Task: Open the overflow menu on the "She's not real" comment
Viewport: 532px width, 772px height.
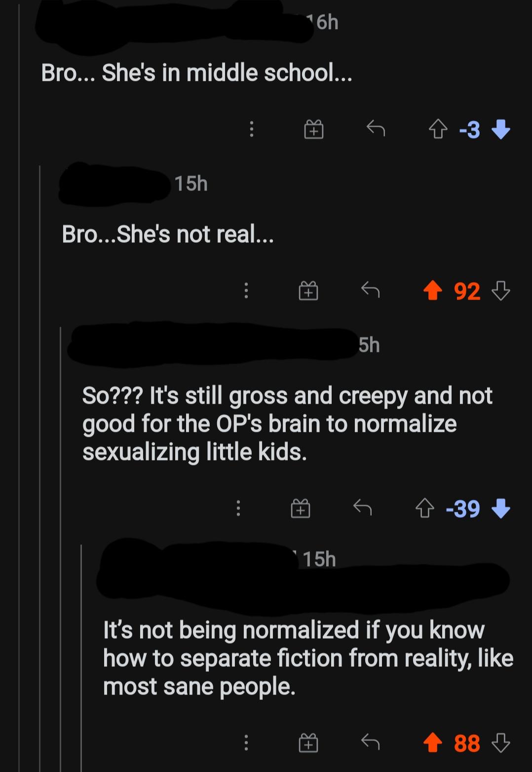Action: 246,291
